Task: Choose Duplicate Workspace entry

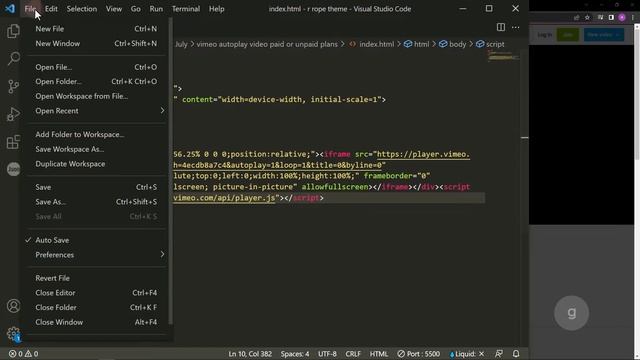Action: pyautogui.click(x=96, y=164)
